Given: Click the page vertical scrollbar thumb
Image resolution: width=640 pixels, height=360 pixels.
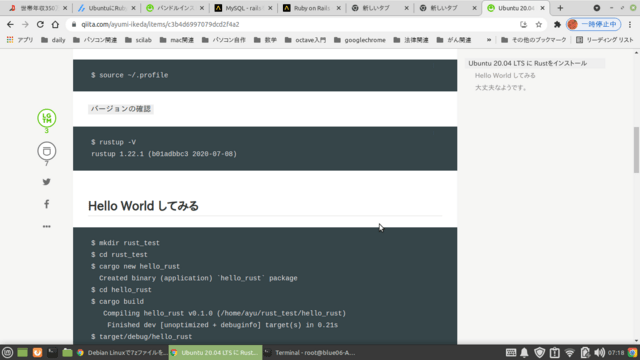Looking at the screenshot, I should pyautogui.click(x=636, y=150).
